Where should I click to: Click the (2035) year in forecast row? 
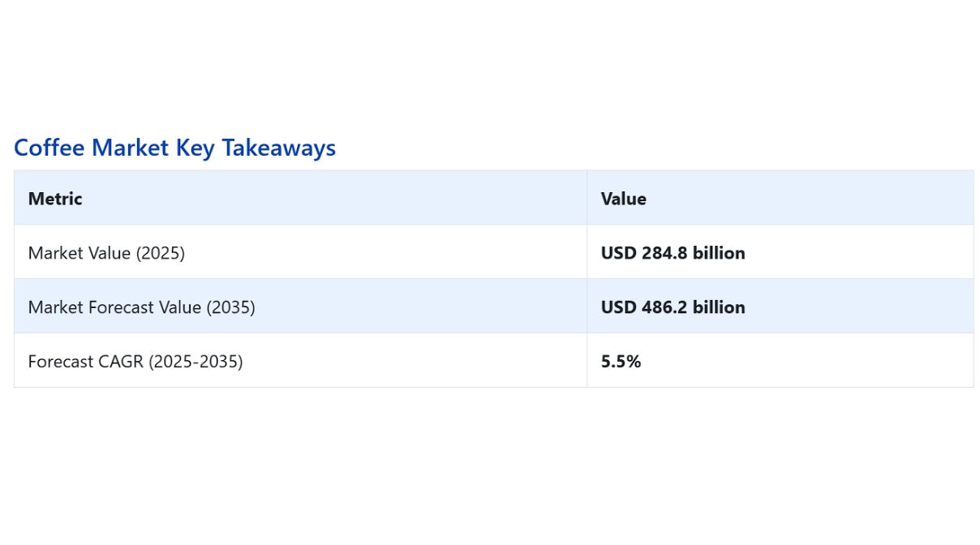230,307
